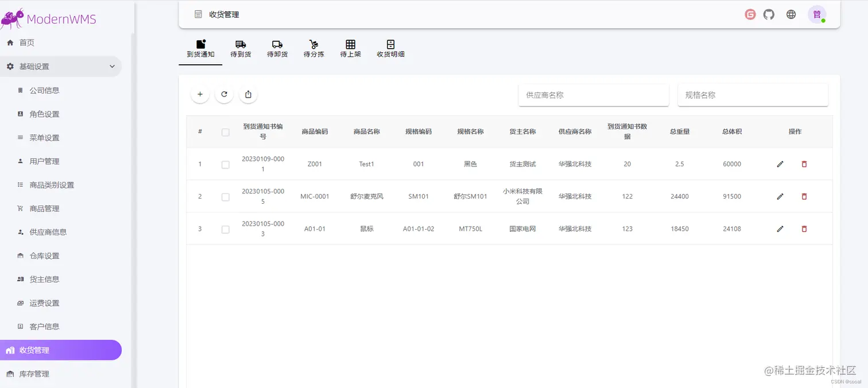Image resolution: width=868 pixels, height=388 pixels.
Task: Click total volume cell 60000
Action: tap(732, 164)
